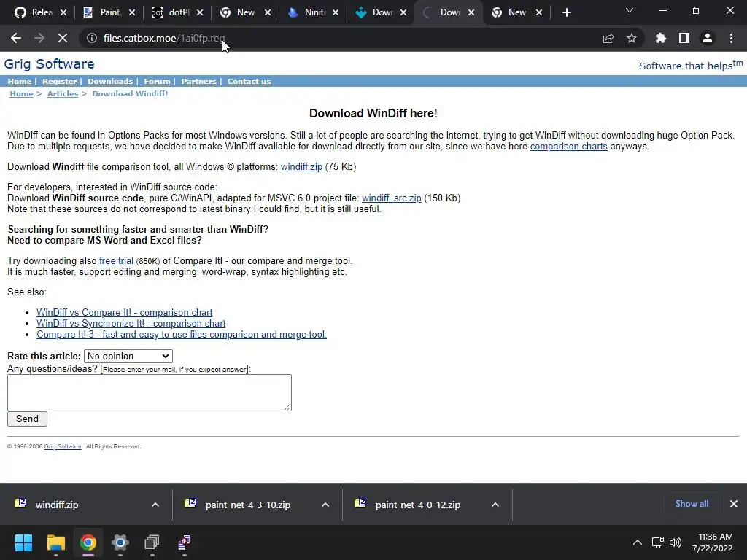Open the Extensions puzzle icon

click(x=661, y=38)
